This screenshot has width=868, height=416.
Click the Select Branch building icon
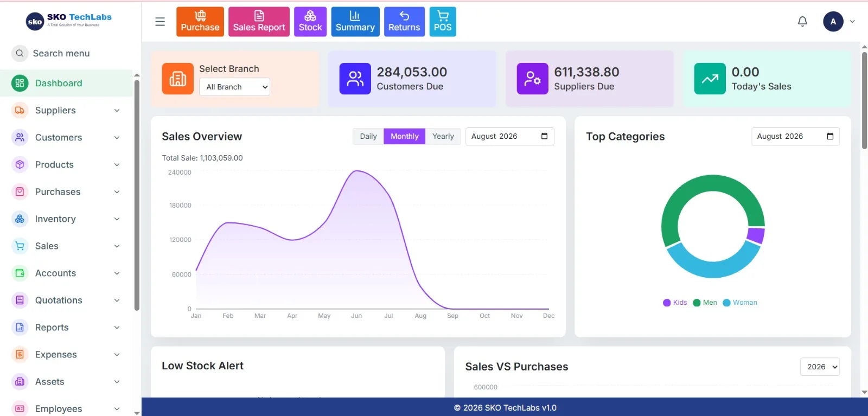[178, 79]
